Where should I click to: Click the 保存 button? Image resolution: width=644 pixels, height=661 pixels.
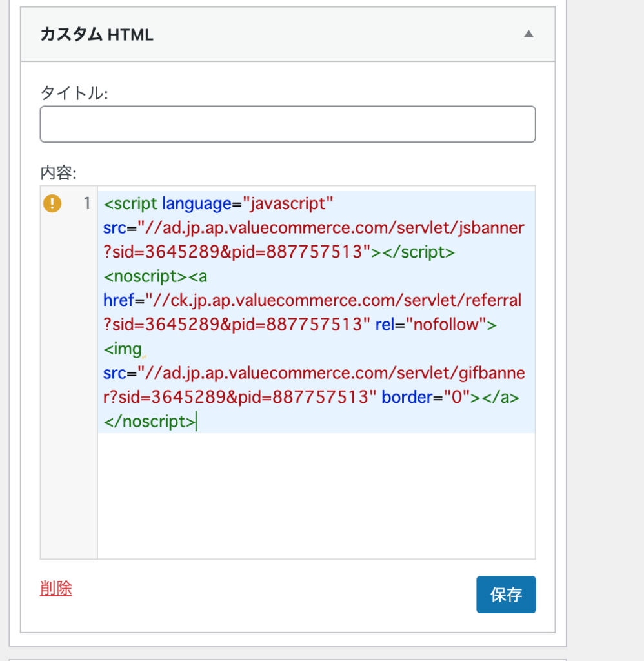[x=506, y=595]
